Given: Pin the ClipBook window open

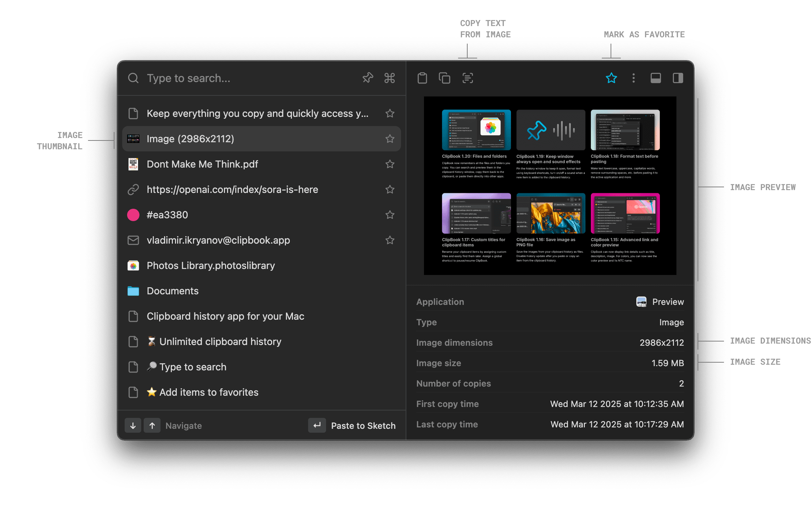Looking at the screenshot, I should 367,78.
